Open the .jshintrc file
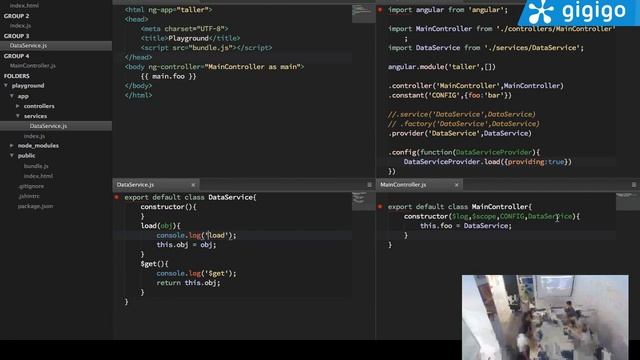The width and height of the screenshot is (640, 360). tap(29, 196)
